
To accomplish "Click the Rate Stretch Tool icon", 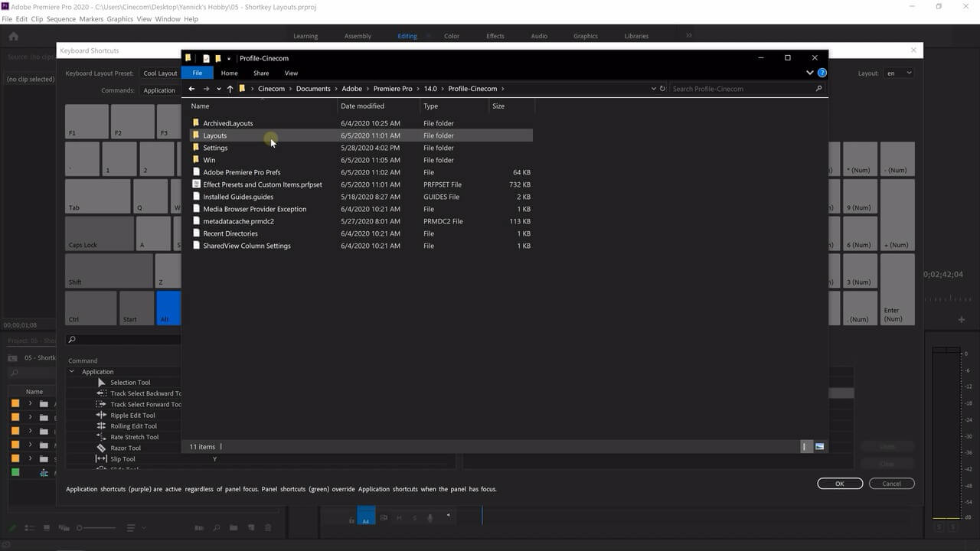I will tap(101, 437).
